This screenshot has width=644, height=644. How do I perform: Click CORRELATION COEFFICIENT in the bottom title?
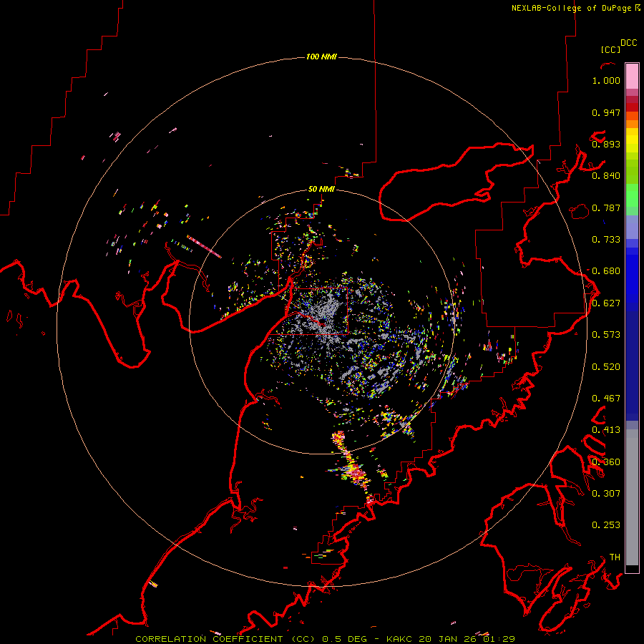(211, 639)
